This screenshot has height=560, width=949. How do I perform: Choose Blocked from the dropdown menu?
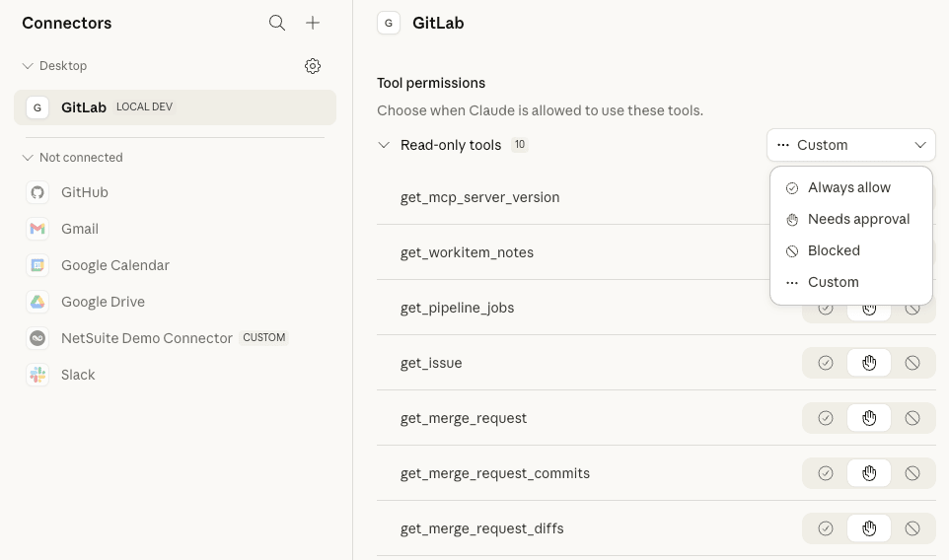834,250
